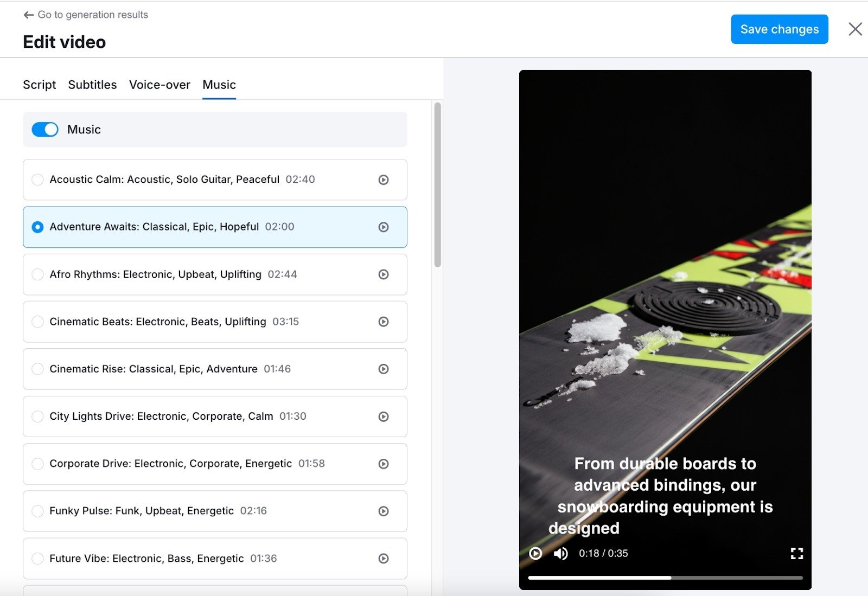The image size is (868, 596).
Task: Play preview of Acoustic Calm track
Action: pos(384,180)
